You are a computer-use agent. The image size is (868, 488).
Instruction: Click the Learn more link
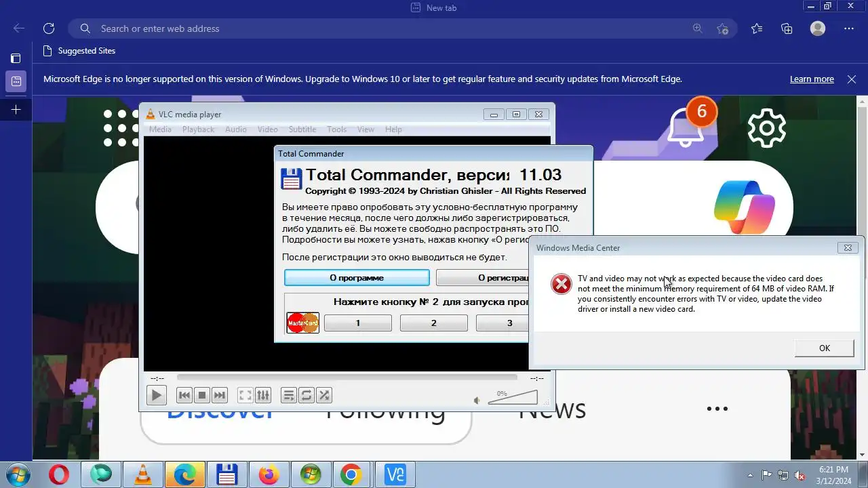pos(812,79)
